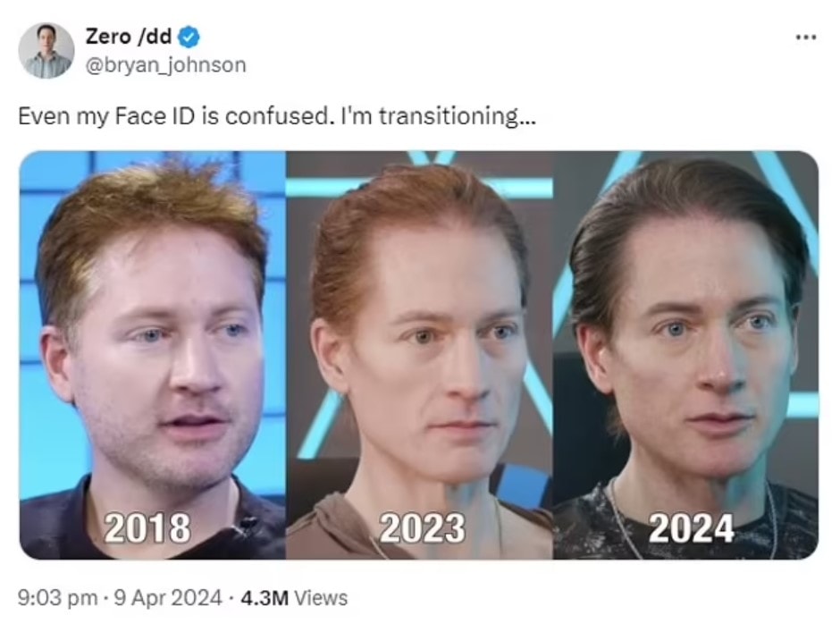This screenshot has height=624, width=840.
Task: Click the lapel microphone in the 2018 photo
Action: [246, 523]
